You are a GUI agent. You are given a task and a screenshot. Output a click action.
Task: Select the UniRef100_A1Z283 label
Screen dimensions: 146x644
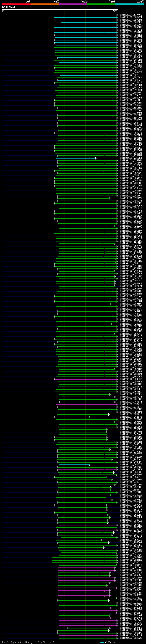[131, 42]
